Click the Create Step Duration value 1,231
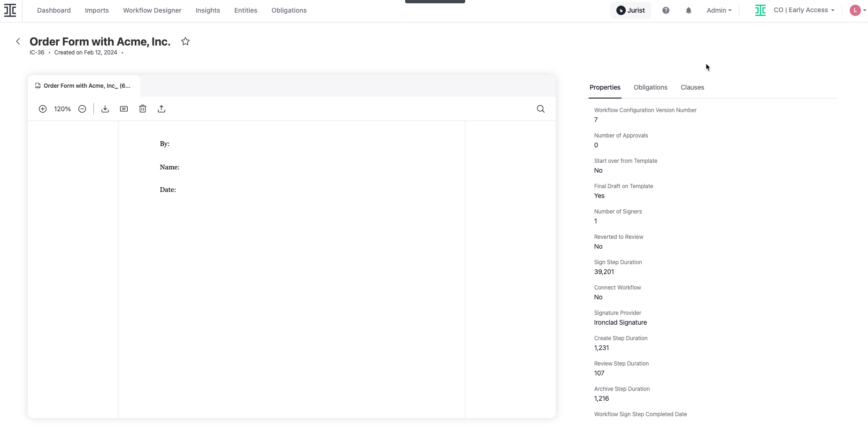The image size is (868, 427). tap(601, 348)
